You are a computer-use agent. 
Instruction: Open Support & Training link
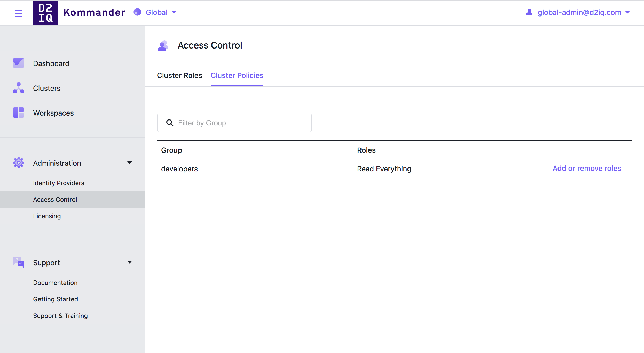pos(60,316)
